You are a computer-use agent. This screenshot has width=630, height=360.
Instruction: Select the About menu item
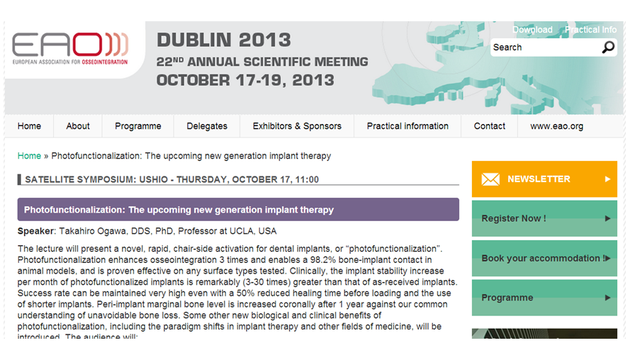[78, 126]
